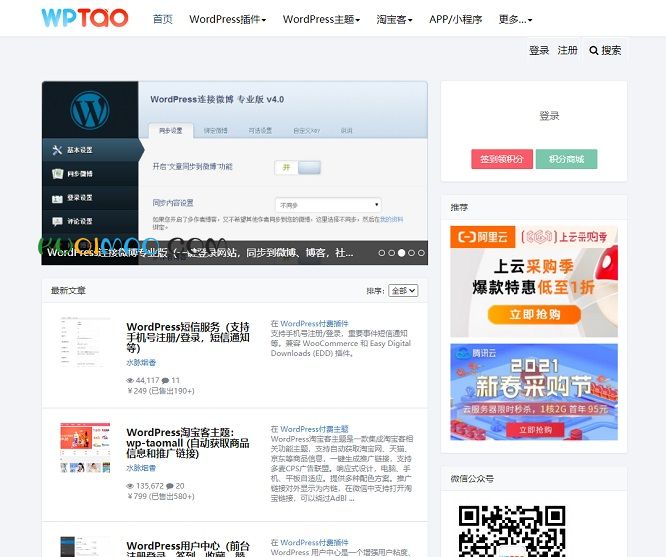Screen dimensions: 666x557
Task: Click WordPress付费插件 category link of first article
Action: (x=314, y=324)
